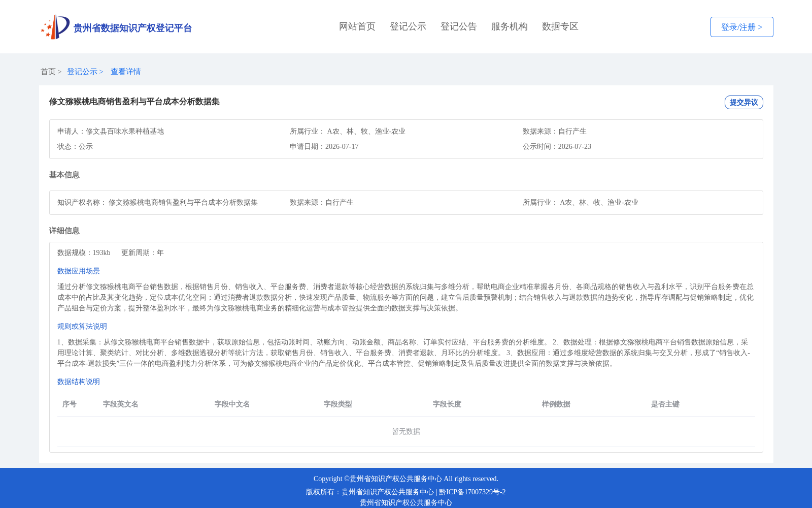Click the 黔ICP备17007329号-2 footer text
Image resolution: width=812 pixels, height=508 pixels.
point(472,492)
